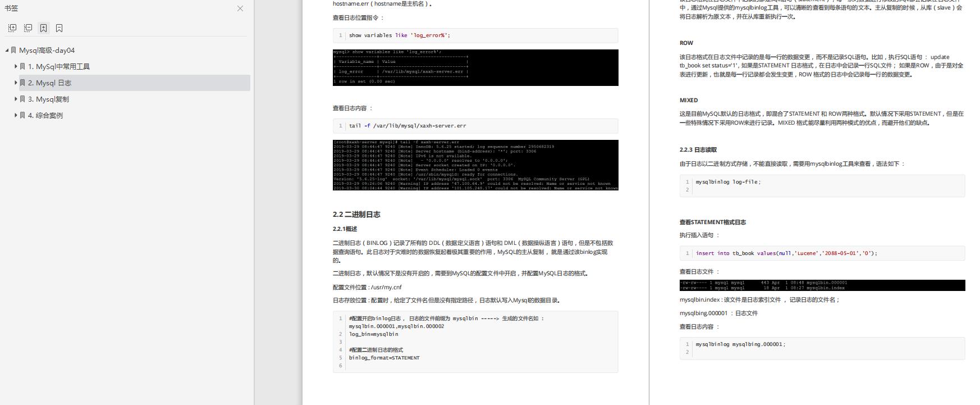Go to bookmark 3. Mysql复制
980x405 pixels.
click(48, 99)
